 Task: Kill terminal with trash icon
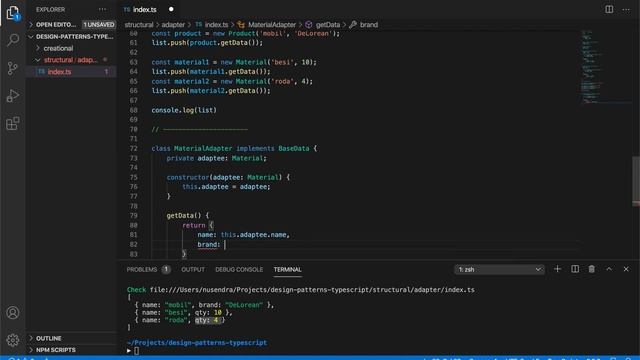(x=591, y=269)
